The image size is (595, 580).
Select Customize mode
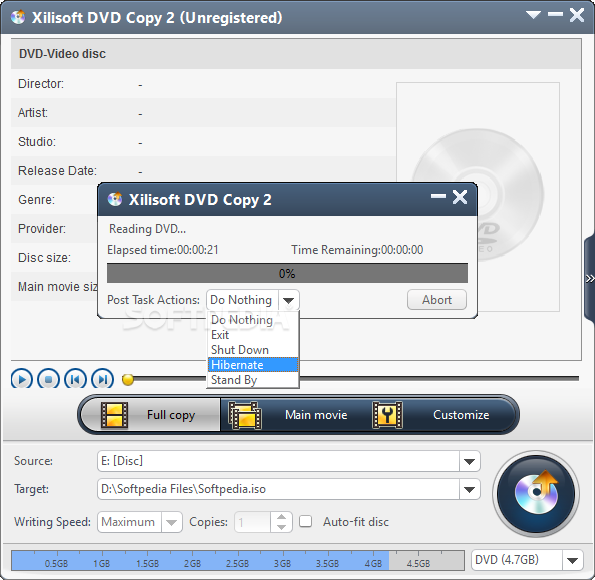point(440,415)
